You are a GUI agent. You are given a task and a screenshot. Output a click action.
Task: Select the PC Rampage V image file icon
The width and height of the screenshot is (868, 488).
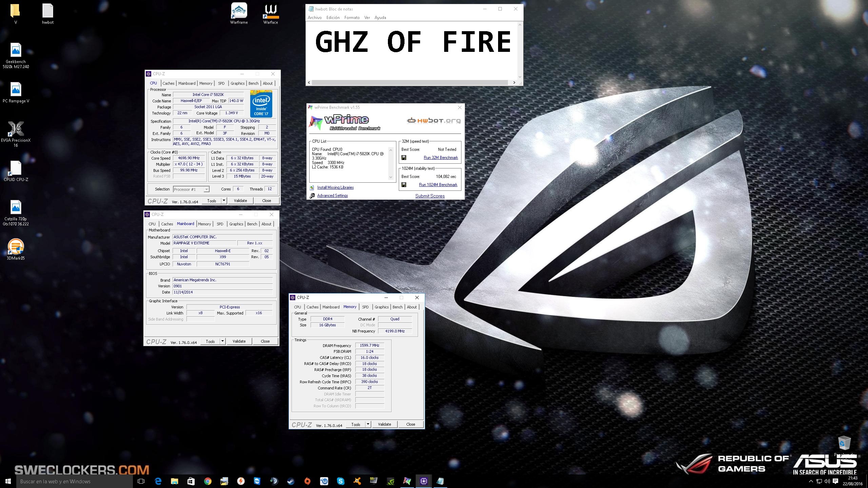16,93
